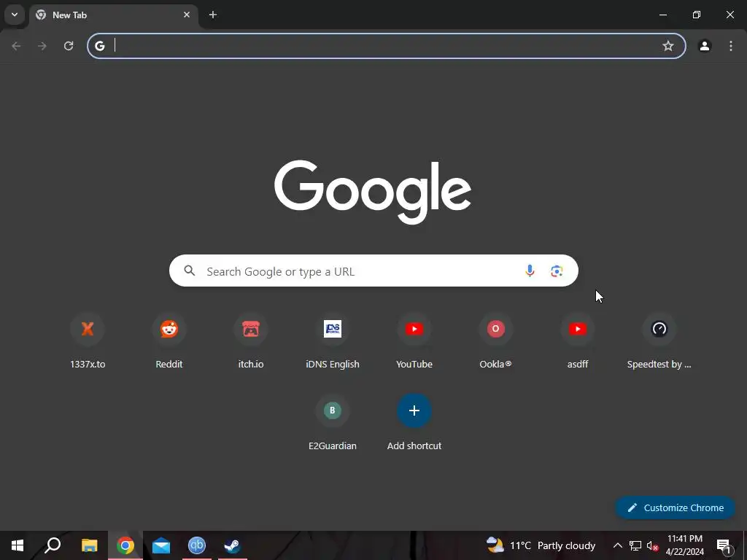The image size is (747, 560).
Task: Open the YouTube shortcut
Action: click(414, 341)
